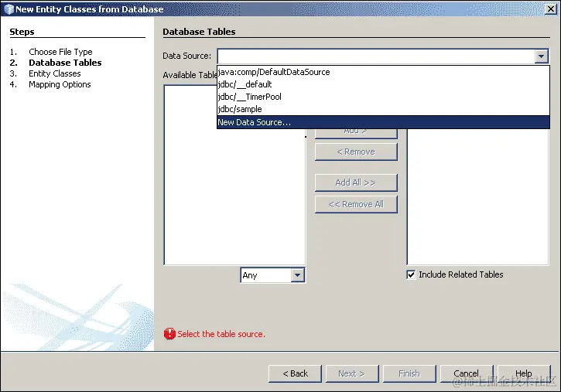This screenshot has height=392, width=561.
Task: Cancel the wizard dialog
Action: pos(467,373)
